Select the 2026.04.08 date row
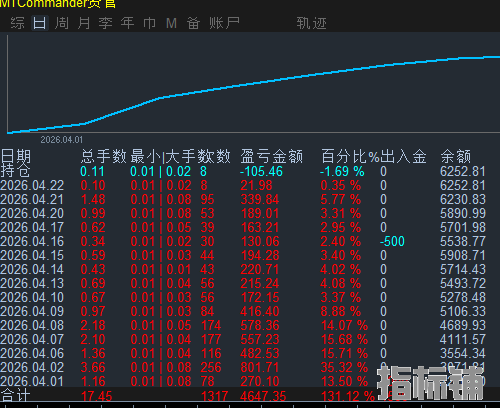Screen dimensions: 500x408 [32, 325]
